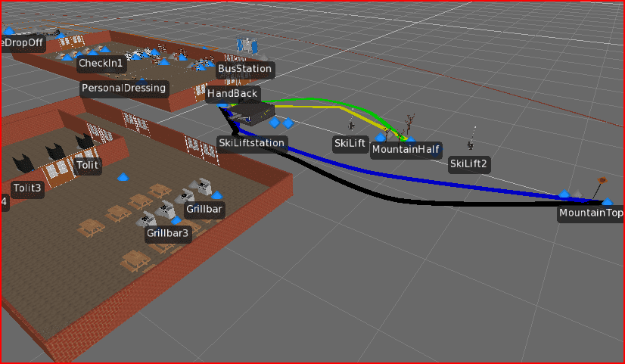Click the Tolit label
The image size is (625, 364).
pos(88,164)
